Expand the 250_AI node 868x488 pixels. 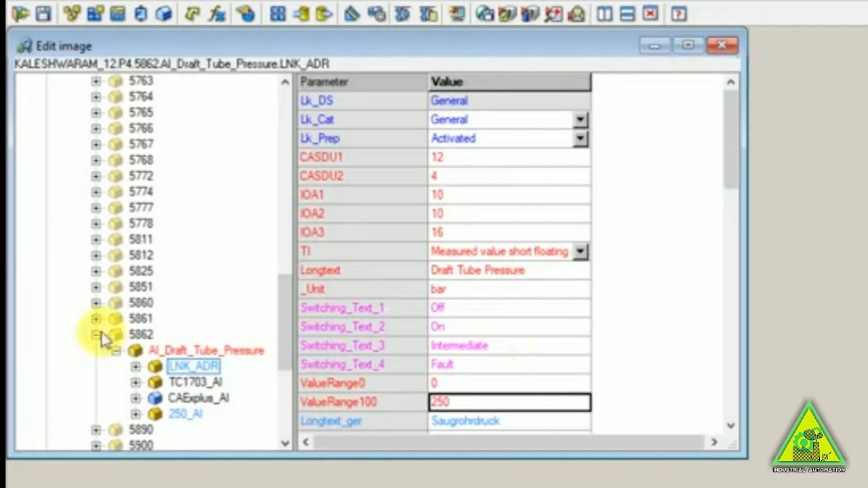[x=136, y=413]
